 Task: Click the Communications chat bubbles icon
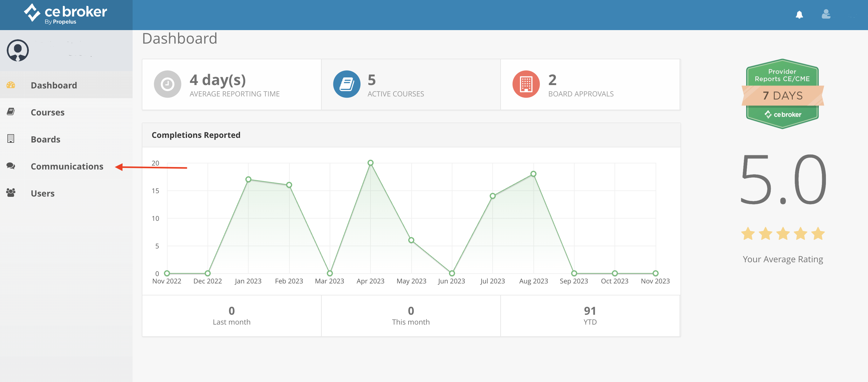(11, 166)
